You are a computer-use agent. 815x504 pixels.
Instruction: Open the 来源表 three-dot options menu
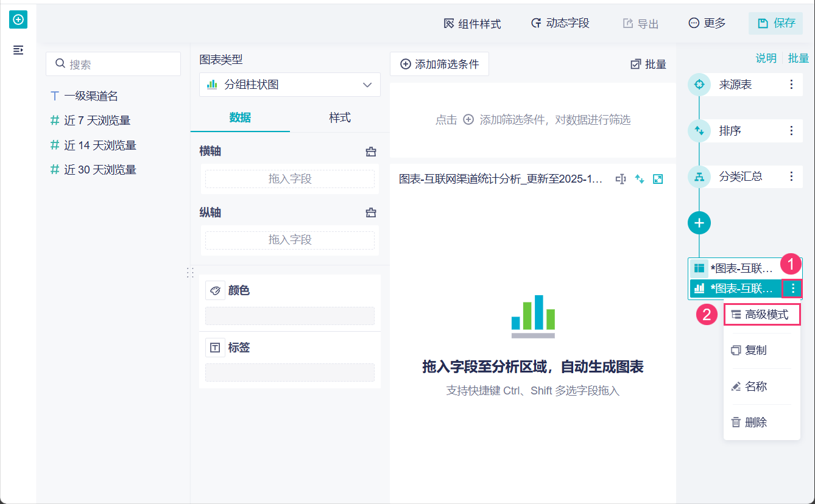791,85
